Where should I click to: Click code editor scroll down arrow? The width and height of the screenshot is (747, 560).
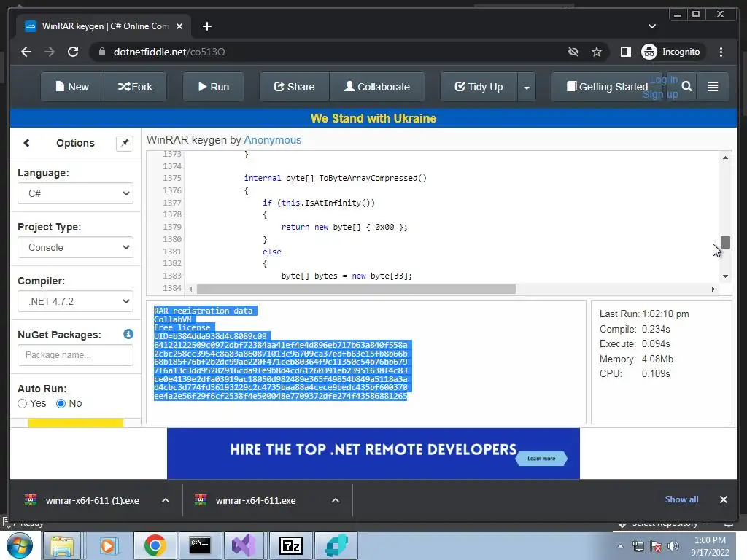coord(725,276)
